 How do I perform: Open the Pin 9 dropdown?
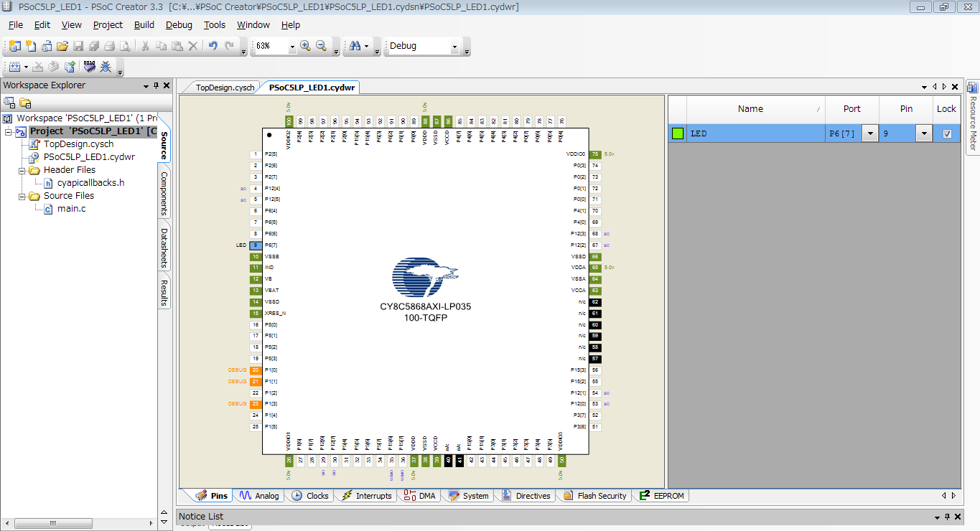[923, 133]
